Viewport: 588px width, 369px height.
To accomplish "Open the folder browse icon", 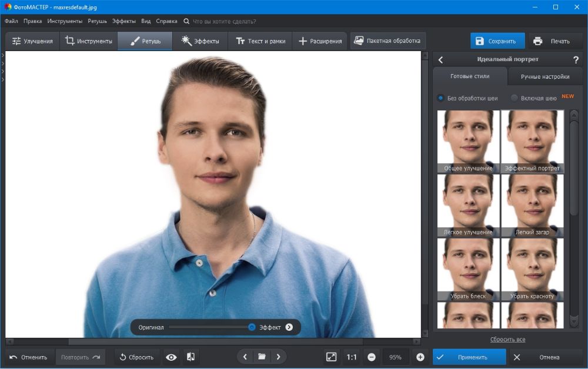I will pos(262,357).
